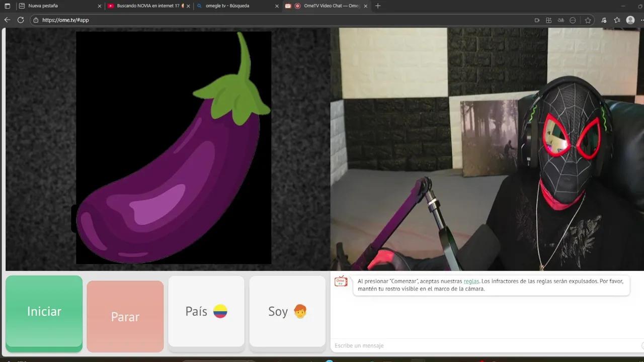Open the smiley feedback icon in address bar
The image size is (644, 362).
point(573,20)
